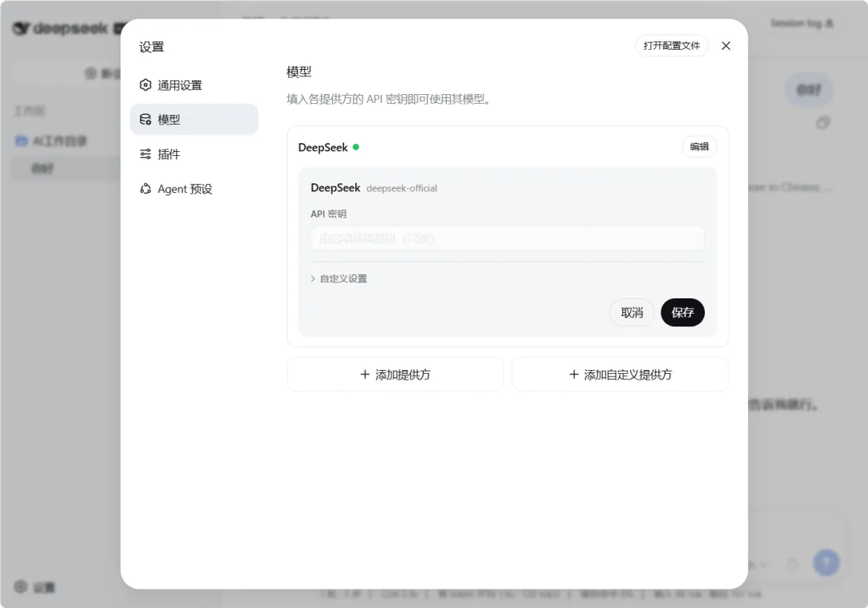The image size is (868, 608).
Task: Click the API 密钥 field label
Action: click(328, 214)
